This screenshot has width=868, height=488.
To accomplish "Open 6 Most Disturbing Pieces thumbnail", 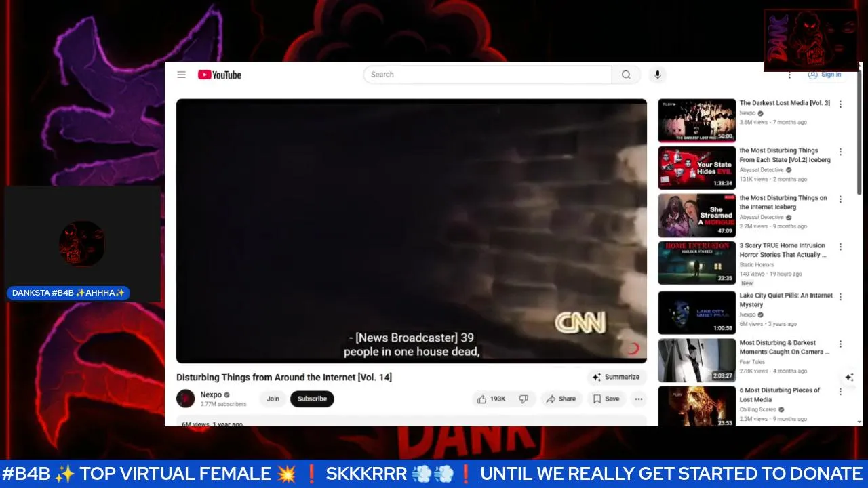I will (x=696, y=407).
